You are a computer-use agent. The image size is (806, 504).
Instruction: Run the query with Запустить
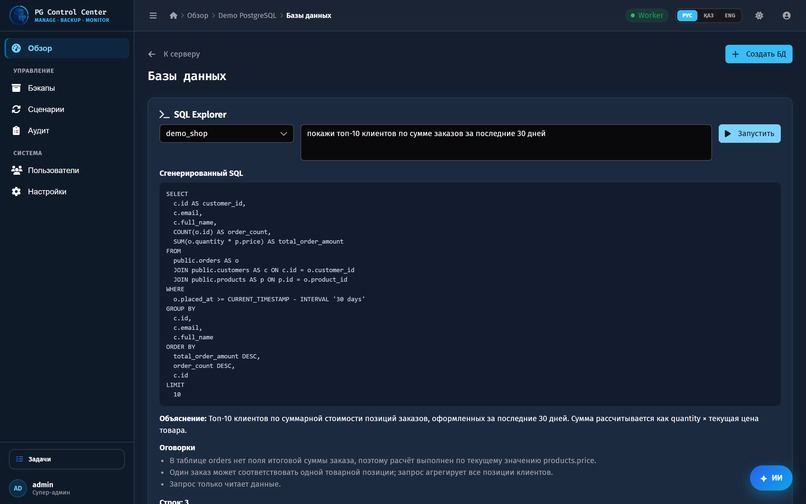[x=749, y=134]
